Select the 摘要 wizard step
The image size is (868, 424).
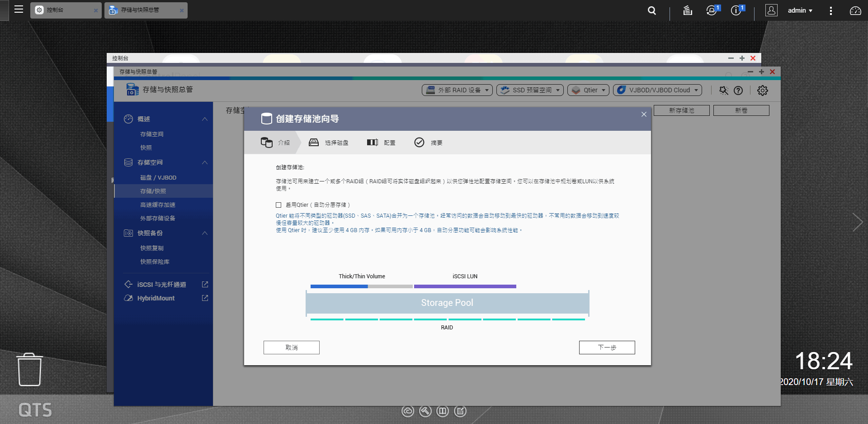(428, 143)
